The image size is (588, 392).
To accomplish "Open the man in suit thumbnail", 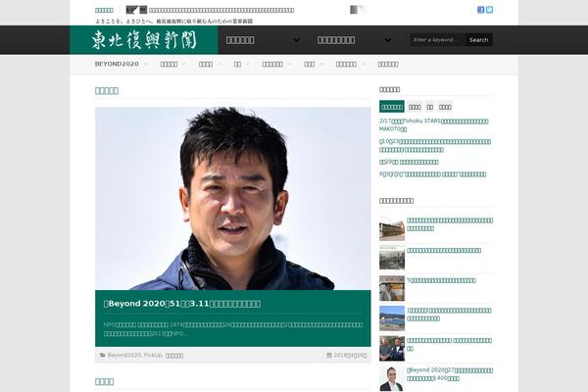I will [x=392, y=378].
